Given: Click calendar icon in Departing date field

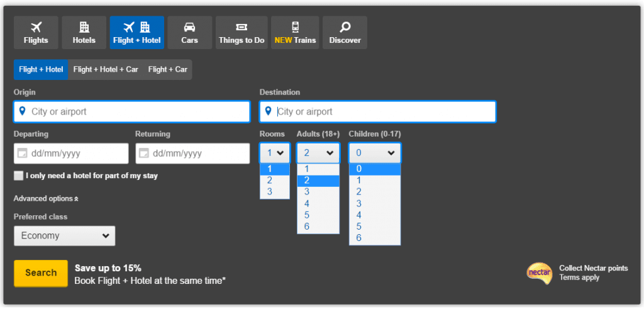Looking at the screenshot, I should coord(23,154).
